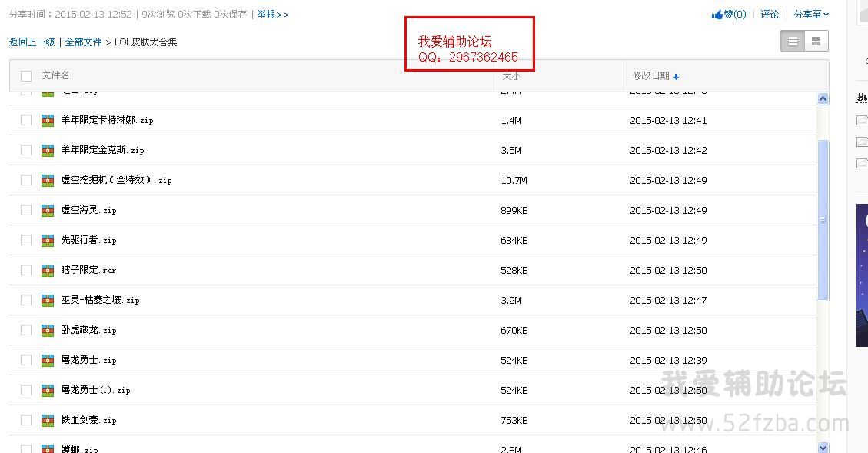
Task: Check the box for 羊年限定金克斯.zip
Action: 26,150
